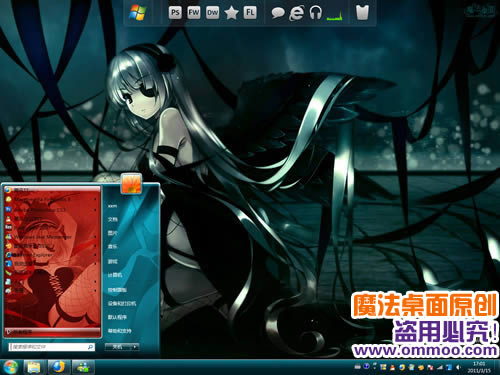Click the Start orb on the taskbar
The image size is (500, 375).
click(10, 367)
